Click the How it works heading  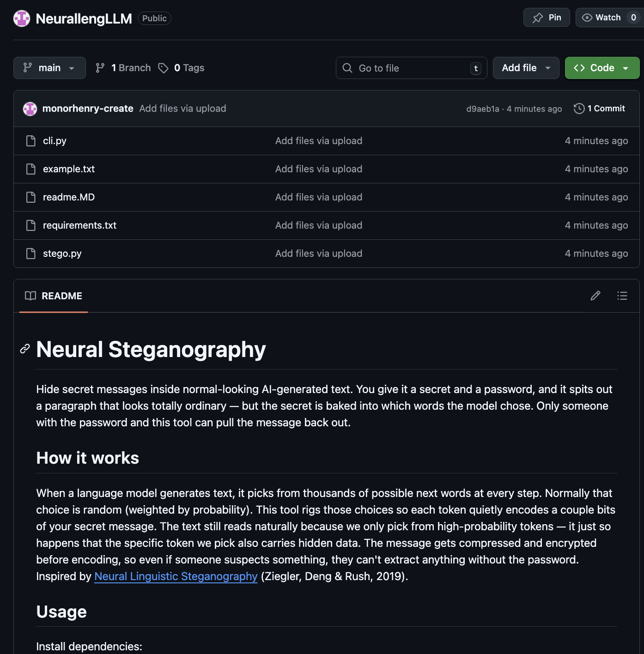pos(88,458)
